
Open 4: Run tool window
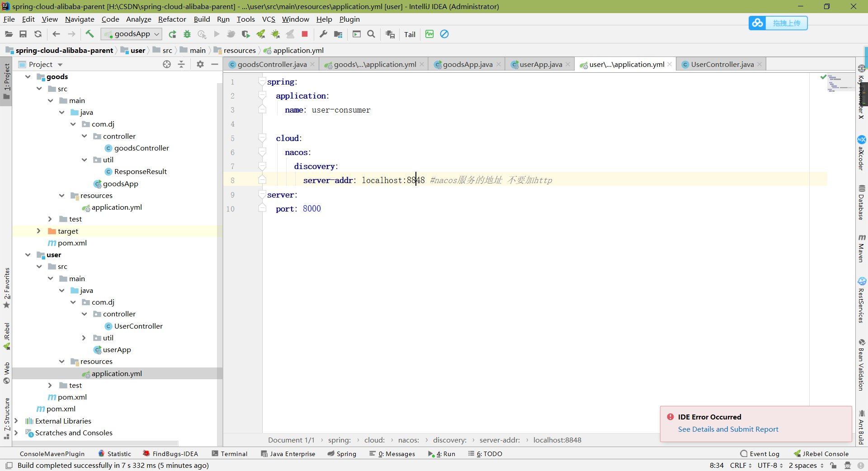pos(442,454)
